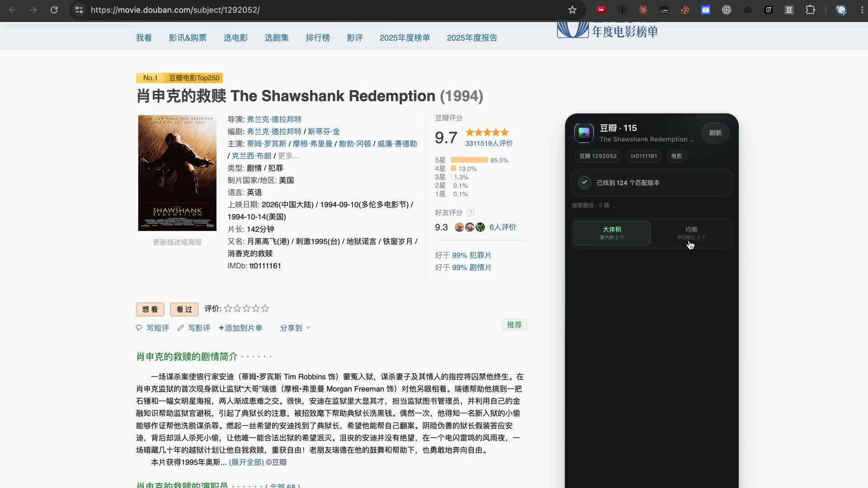
Task: Open the 6人评价 friends rating link
Action: (503, 227)
